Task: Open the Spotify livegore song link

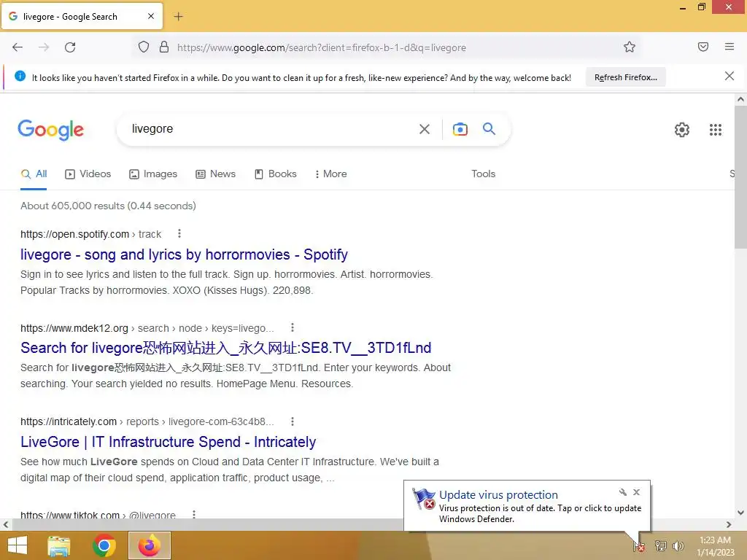Action: pyautogui.click(x=184, y=254)
